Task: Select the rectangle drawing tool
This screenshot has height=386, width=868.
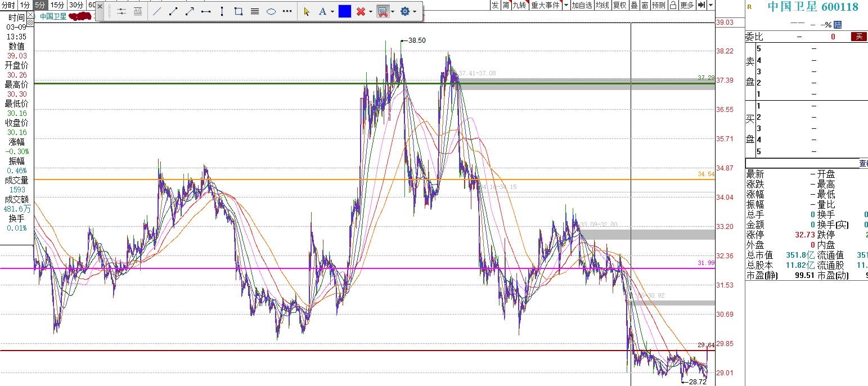Action: pyautogui.click(x=239, y=11)
